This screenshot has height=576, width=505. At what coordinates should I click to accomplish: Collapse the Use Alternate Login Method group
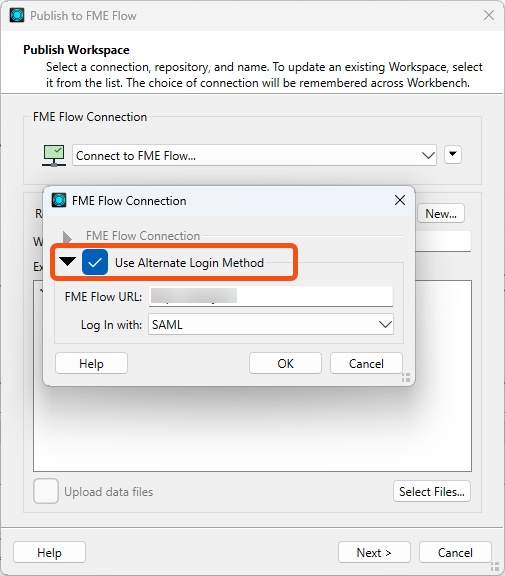67,261
